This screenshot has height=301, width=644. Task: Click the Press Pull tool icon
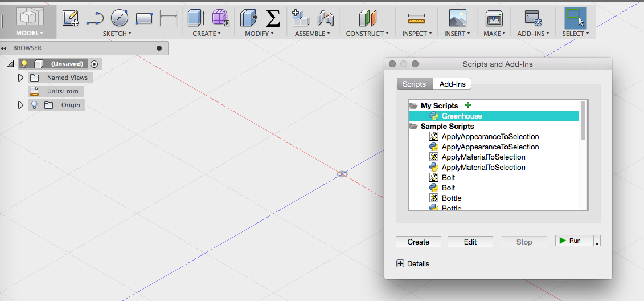pos(248,18)
